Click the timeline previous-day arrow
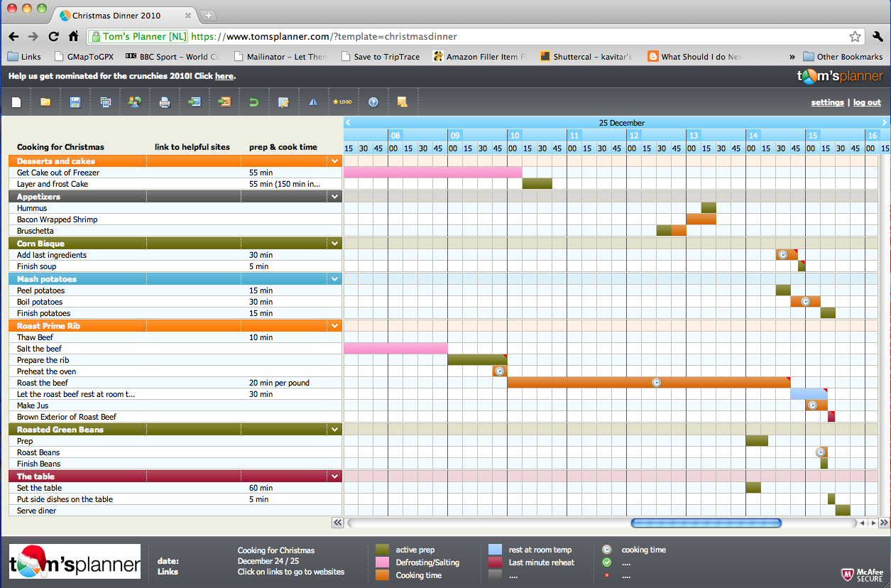The height and width of the screenshot is (588, 891). pos(348,123)
